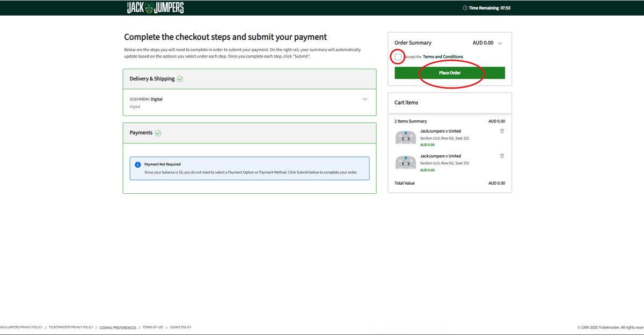Open the Delivery & Shipping section header
Viewport: 644px width, 335px height.
pyautogui.click(x=250, y=79)
